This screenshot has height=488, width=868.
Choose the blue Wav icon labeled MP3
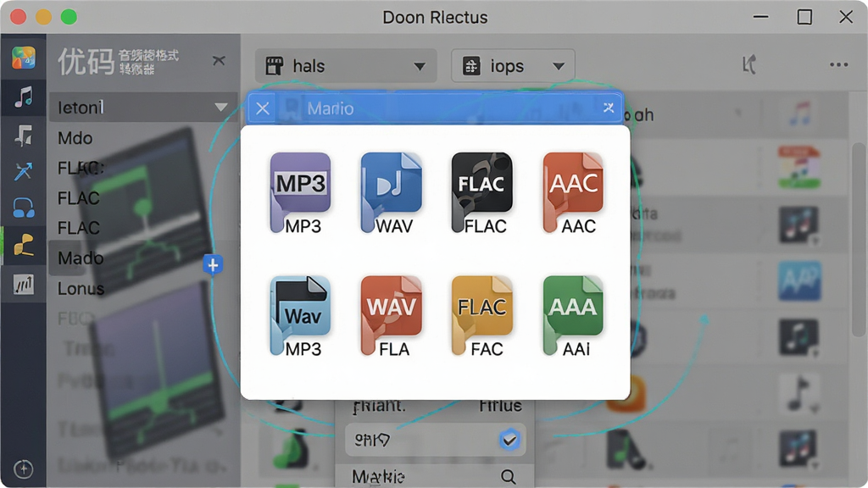[301, 316]
